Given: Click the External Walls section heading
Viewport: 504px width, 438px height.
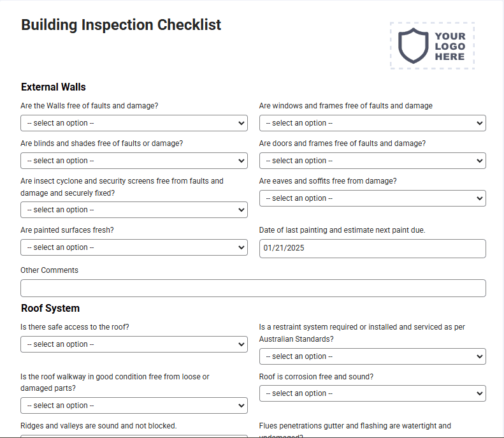Looking at the screenshot, I should point(54,87).
